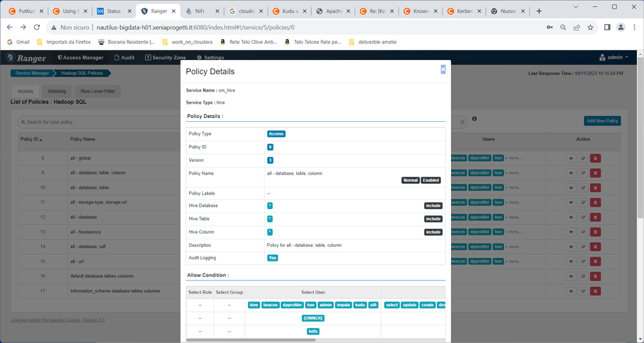Open a new browser tab

click(539, 11)
